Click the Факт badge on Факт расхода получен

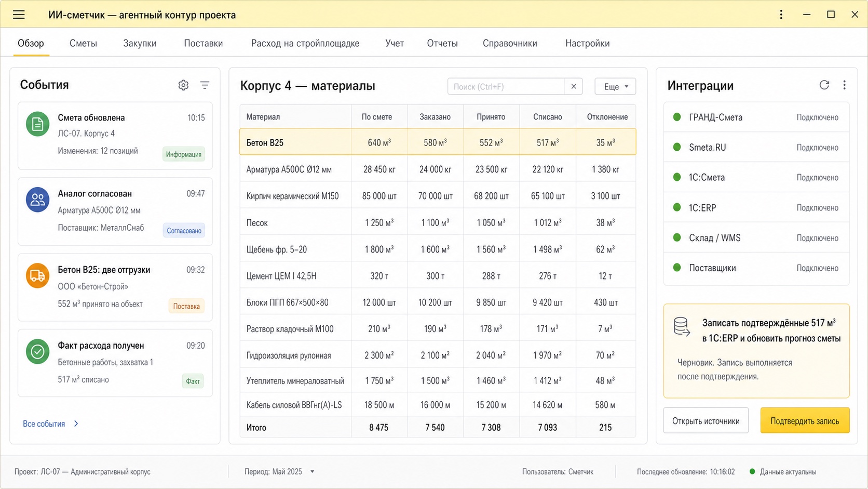pyautogui.click(x=193, y=381)
